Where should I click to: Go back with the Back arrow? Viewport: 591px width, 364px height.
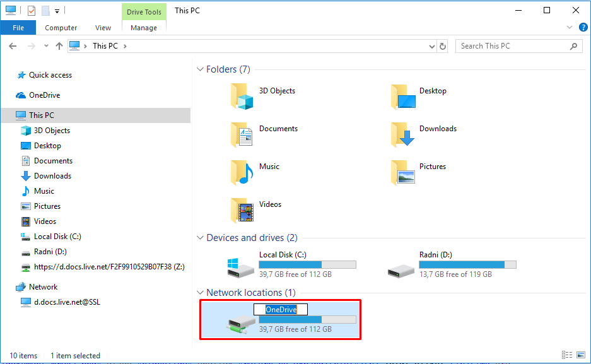point(13,46)
